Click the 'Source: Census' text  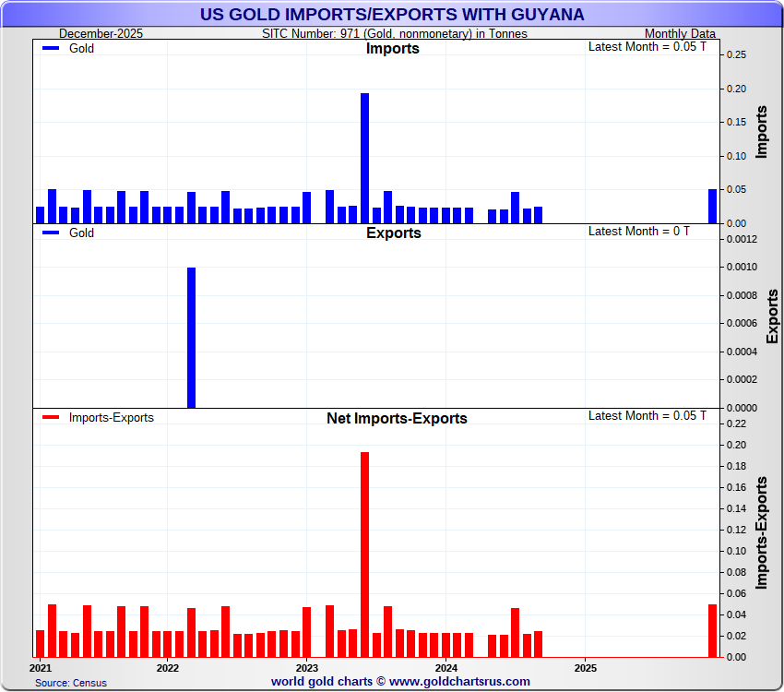[70, 683]
